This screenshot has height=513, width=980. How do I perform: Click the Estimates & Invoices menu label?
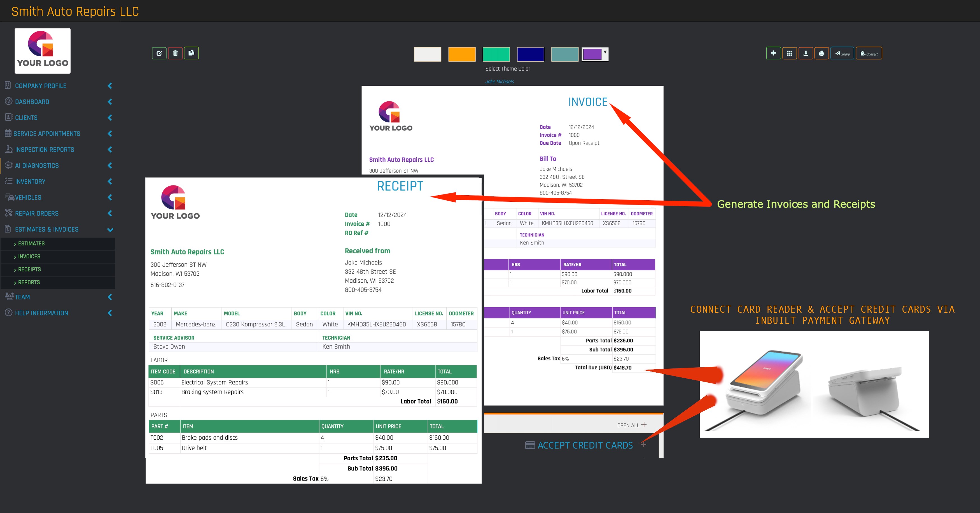tap(47, 229)
